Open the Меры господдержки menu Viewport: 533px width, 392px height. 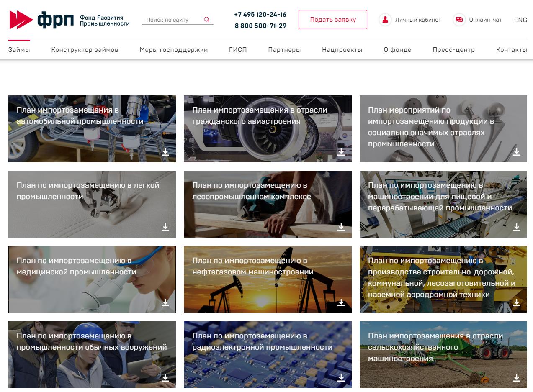pyautogui.click(x=174, y=50)
